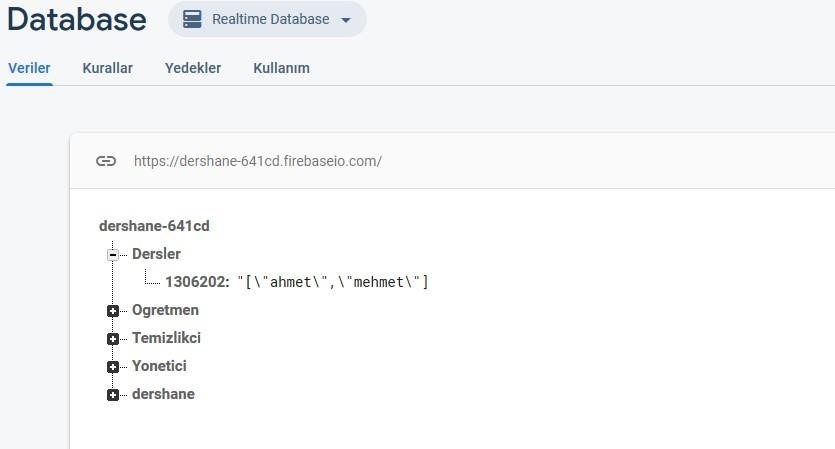Click the database stack icon in selector

point(192,19)
